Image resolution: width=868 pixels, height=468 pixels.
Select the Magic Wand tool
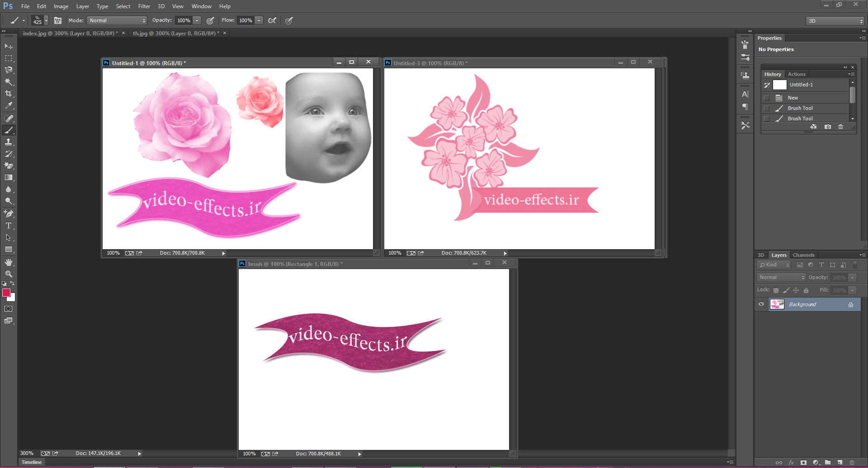(9, 82)
